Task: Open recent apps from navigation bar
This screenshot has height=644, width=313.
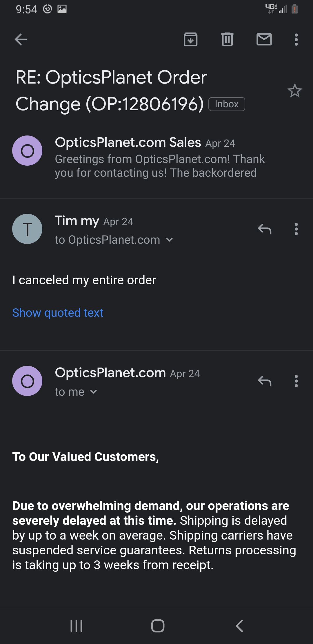Action: point(77,626)
